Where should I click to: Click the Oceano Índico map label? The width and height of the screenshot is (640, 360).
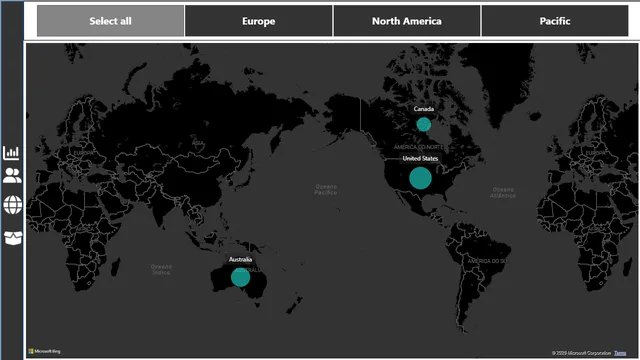click(x=161, y=269)
